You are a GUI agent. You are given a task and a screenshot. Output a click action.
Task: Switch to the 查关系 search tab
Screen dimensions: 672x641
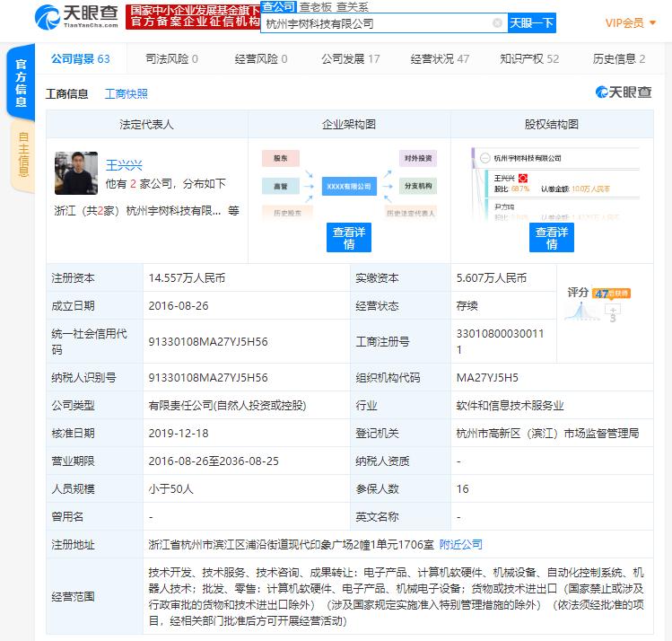353,7
